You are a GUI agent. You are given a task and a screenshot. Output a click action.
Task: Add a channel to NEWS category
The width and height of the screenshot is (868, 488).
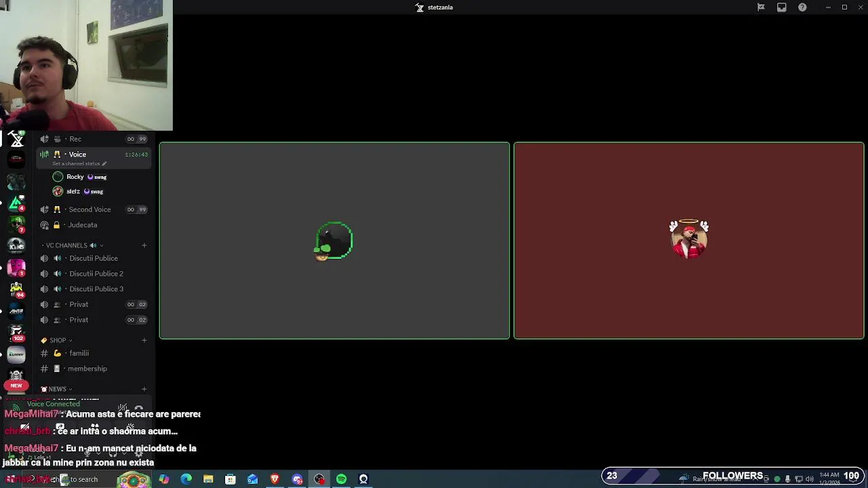144,389
